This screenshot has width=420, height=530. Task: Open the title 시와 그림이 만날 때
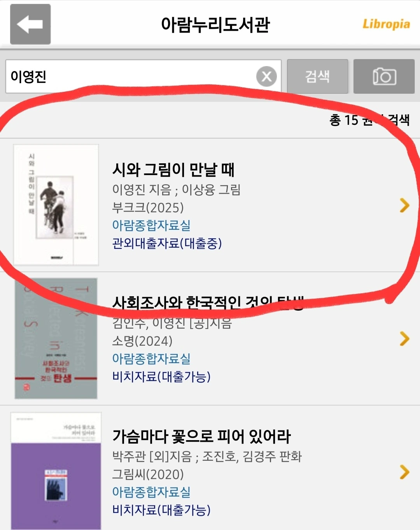(x=173, y=170)
